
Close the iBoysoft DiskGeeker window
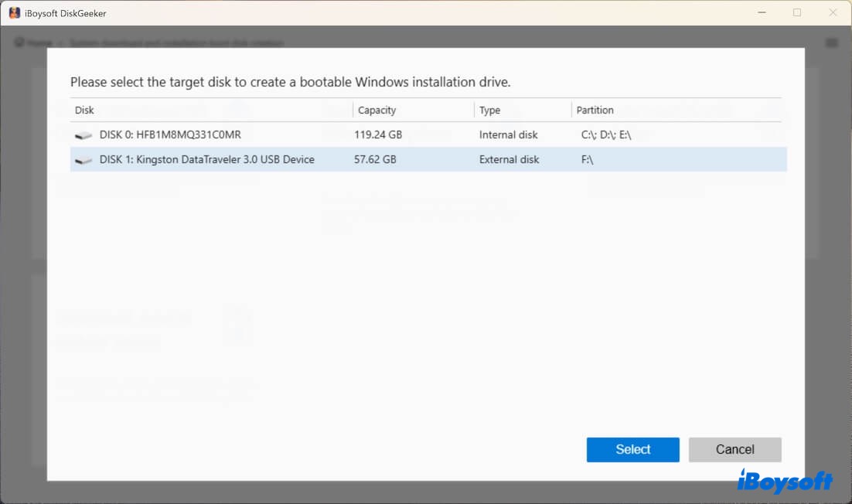point(833,12)
